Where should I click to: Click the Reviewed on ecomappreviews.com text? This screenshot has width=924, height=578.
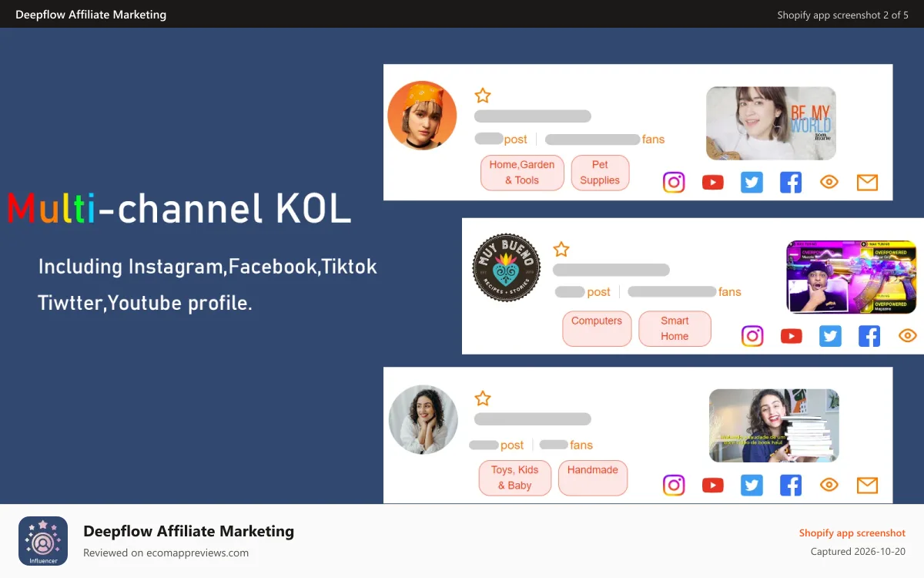166,553
